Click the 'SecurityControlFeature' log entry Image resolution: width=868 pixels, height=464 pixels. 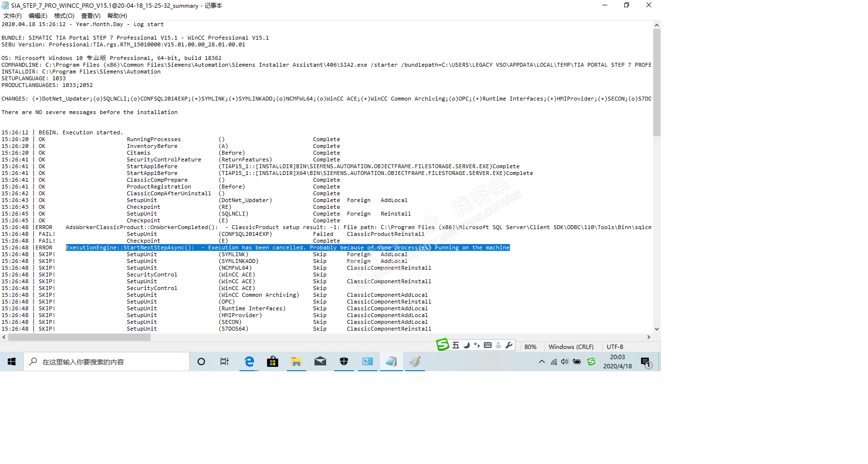coord(164,159)
